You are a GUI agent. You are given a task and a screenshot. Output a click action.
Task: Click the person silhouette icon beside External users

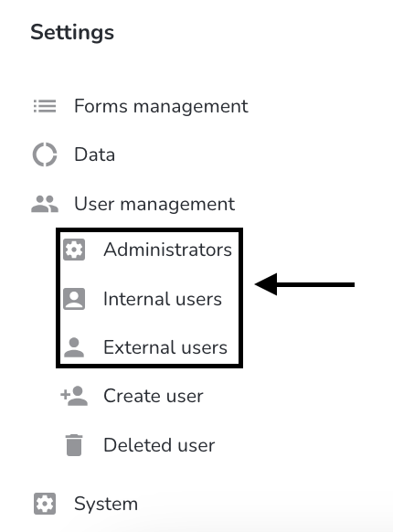(x=74, y=347)
